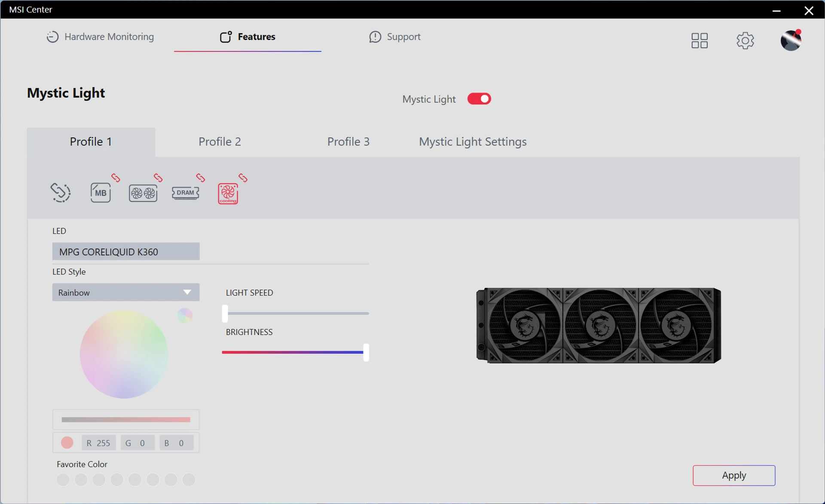Select the fourth Favorite Color slot
This screenshot has width=825, height=504.
(117, 480)
